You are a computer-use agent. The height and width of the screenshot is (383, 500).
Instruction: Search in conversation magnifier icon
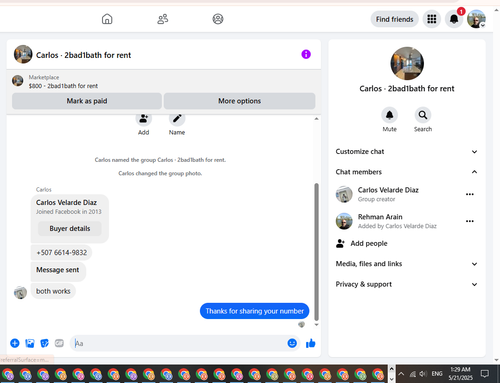tap(423, 115)
